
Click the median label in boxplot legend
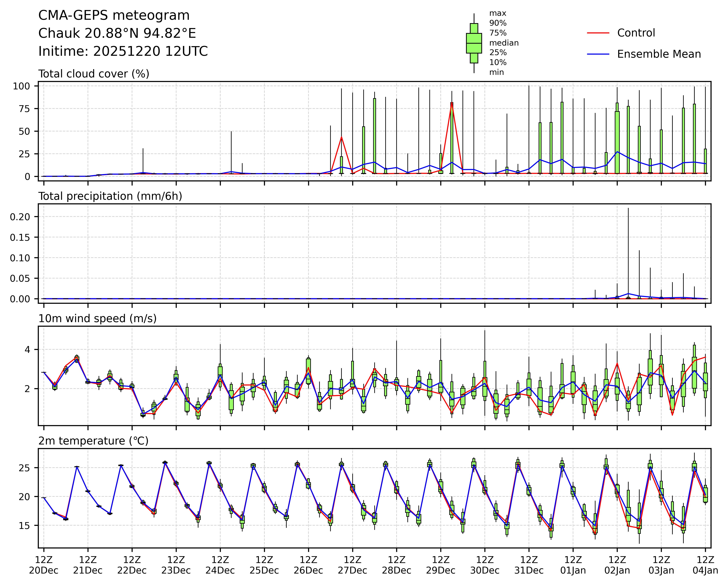tap(504, 43)
